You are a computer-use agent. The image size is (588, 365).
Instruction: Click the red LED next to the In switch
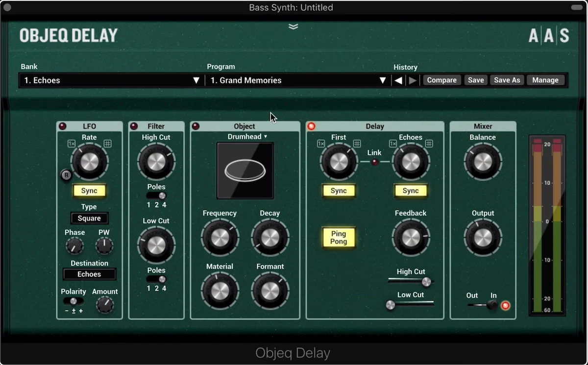[506, 306]
